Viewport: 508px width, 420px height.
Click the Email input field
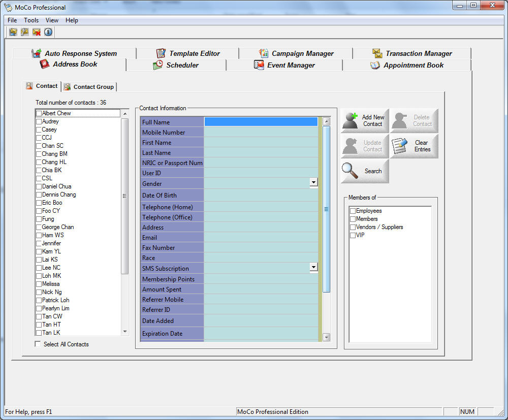coord(261,237)
